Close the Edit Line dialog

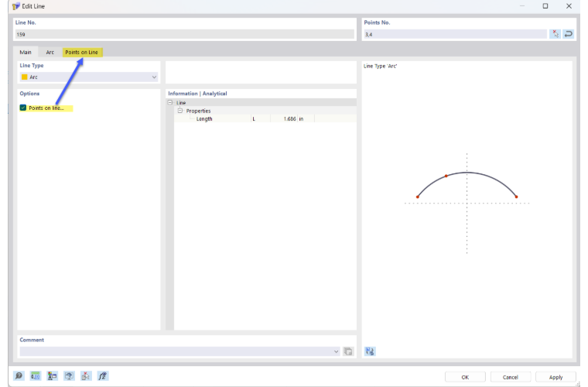[x=569, y=6]
